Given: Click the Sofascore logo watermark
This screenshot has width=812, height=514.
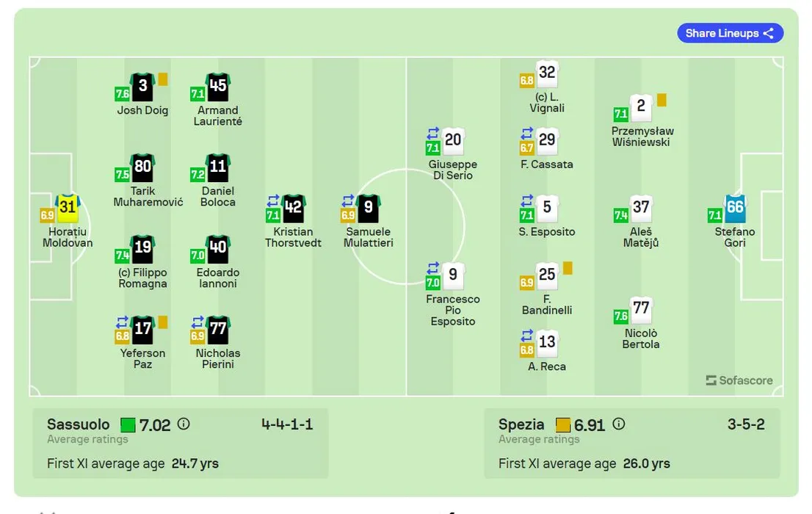Looking at the screenshot, I should (739, 380).
